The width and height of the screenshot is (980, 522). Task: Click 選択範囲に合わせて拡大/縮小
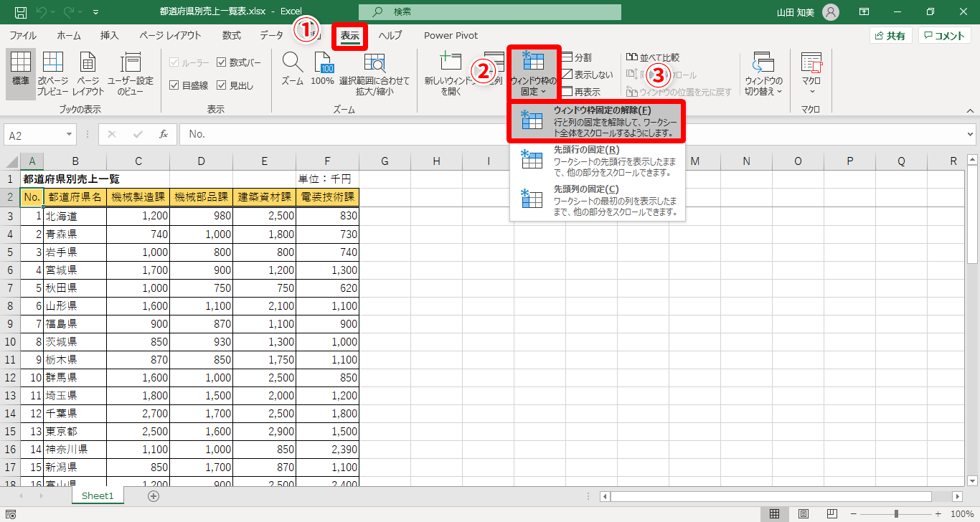pyautogui.click(x=374, y=74)
